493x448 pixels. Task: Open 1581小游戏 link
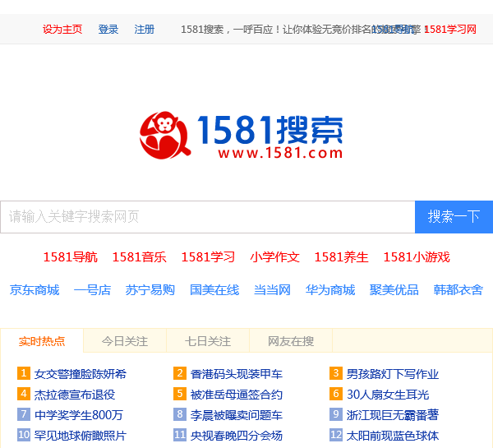(x=417, y=257)
